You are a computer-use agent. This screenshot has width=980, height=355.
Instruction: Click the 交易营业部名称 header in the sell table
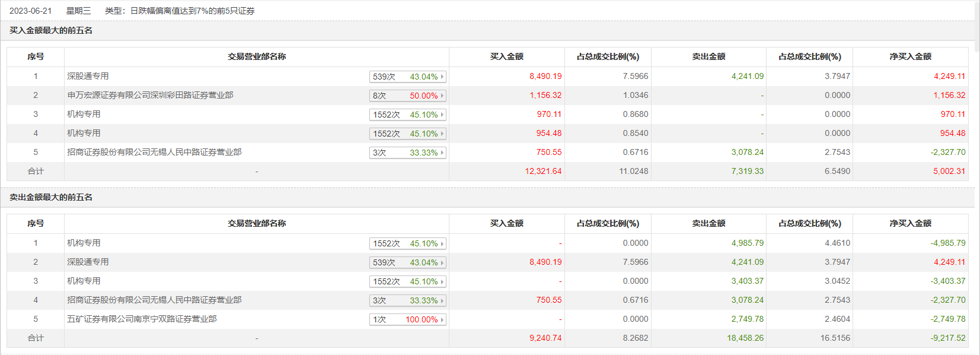pos(257,223)
